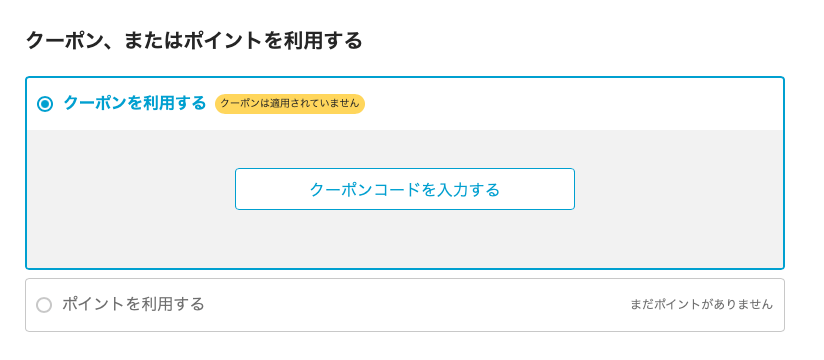The width and height of the screenshot is (824, 360).
Task: Click the ポイントを利用する gray label text
Action: (133, 304)
